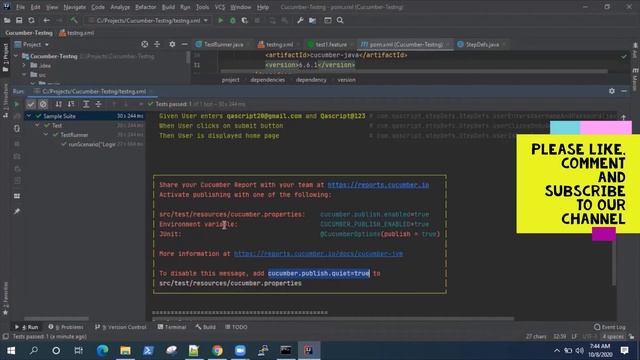The image size is (640, 360).
Task: Open the TODO tool window button
Action: tap(236, 327)
